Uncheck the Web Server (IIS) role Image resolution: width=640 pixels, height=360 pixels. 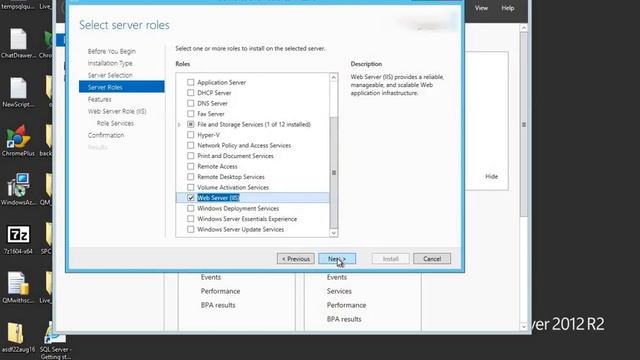191,198
